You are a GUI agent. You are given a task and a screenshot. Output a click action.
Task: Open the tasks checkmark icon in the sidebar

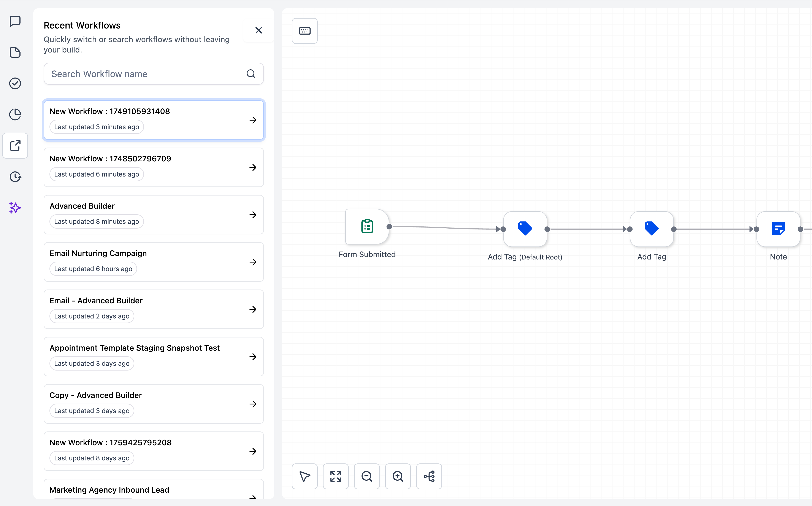pyautogui.click(x=15, y=83)
